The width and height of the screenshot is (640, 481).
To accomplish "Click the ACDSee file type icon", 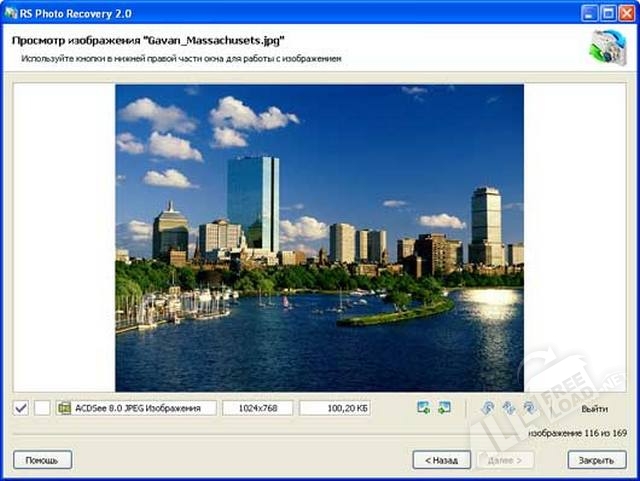I will (65, 408).
